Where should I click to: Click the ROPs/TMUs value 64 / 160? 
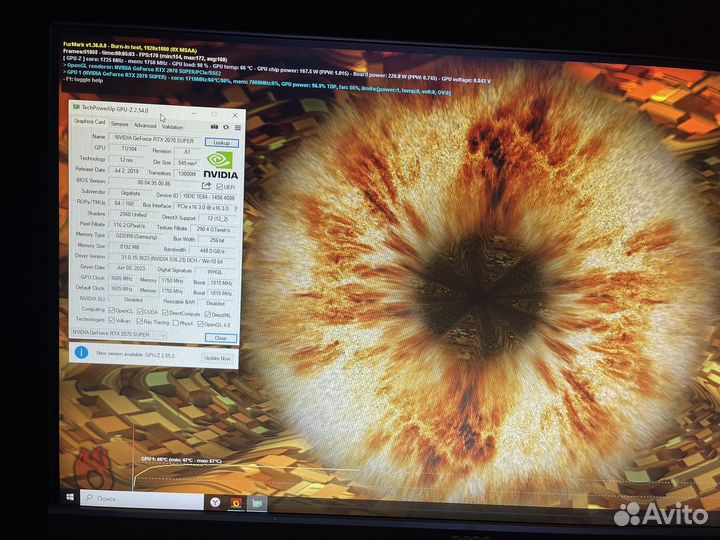[x=124, y=203]
